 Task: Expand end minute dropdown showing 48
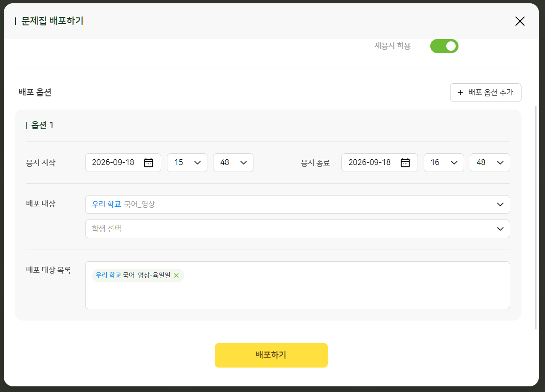point(490,163)
